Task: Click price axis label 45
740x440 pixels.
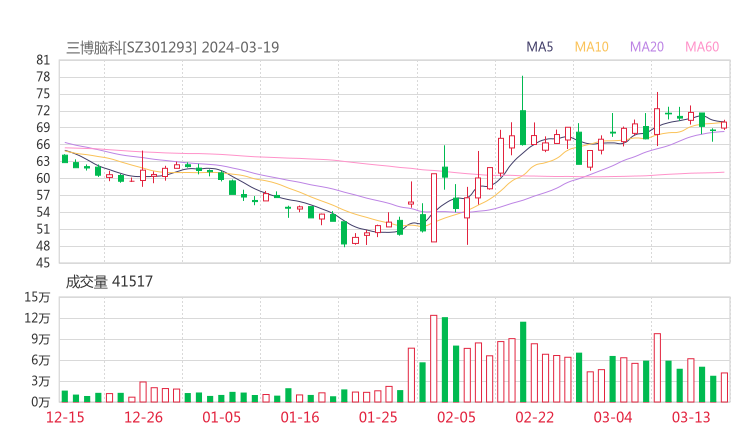Action: coord(42,263)
